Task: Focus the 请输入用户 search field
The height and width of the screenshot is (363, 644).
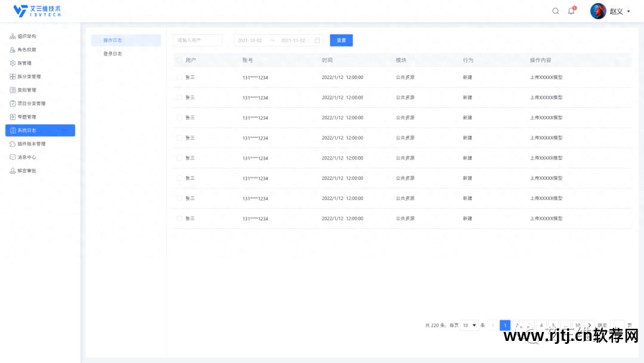Action: pyautogui.click(x=197, y=40)
